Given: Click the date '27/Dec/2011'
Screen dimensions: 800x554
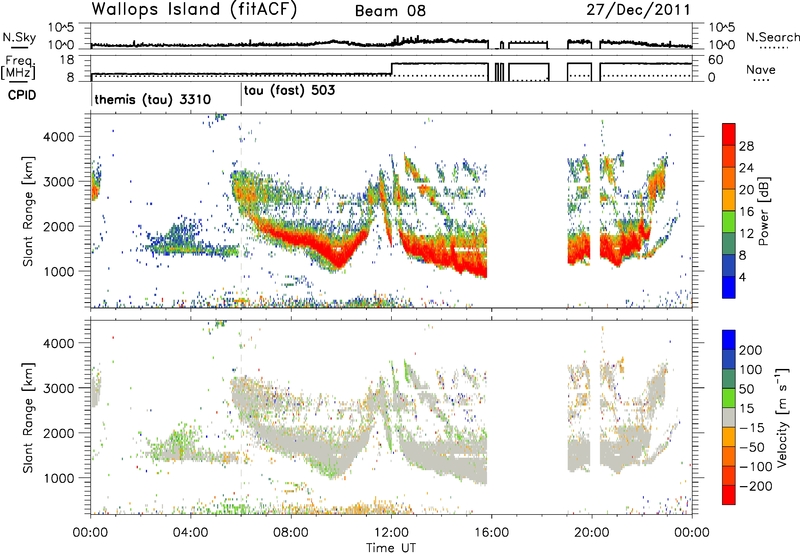Looking at the screenshot, I should [638, 10].
